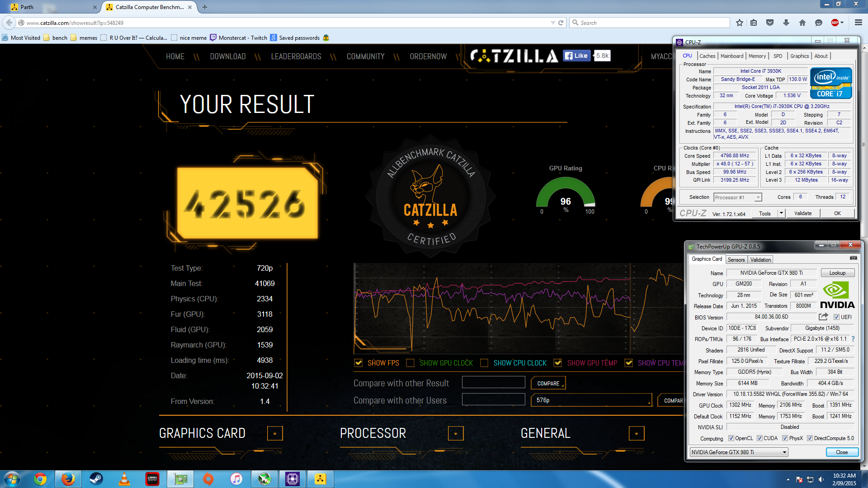This screenshot has width=868, height=488.
Task: Uncheck SHOW FPS checkbox
Action: coord(359,363)
